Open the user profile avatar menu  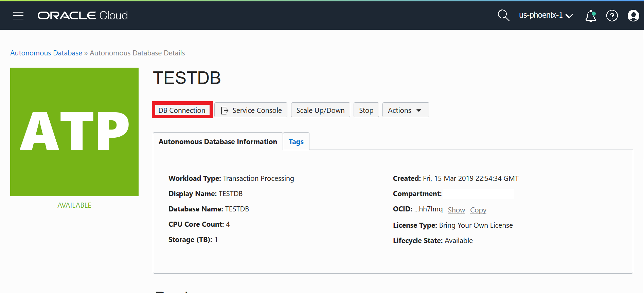(x=633, y=16)
